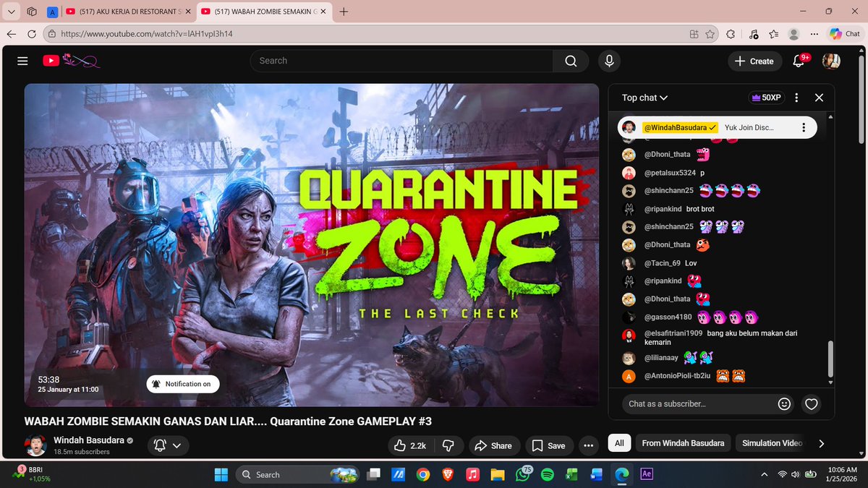The height and width of the screenshot is (488, 868).
Task: Click @lilianaay chat username
Action: (x=662, y=359)
